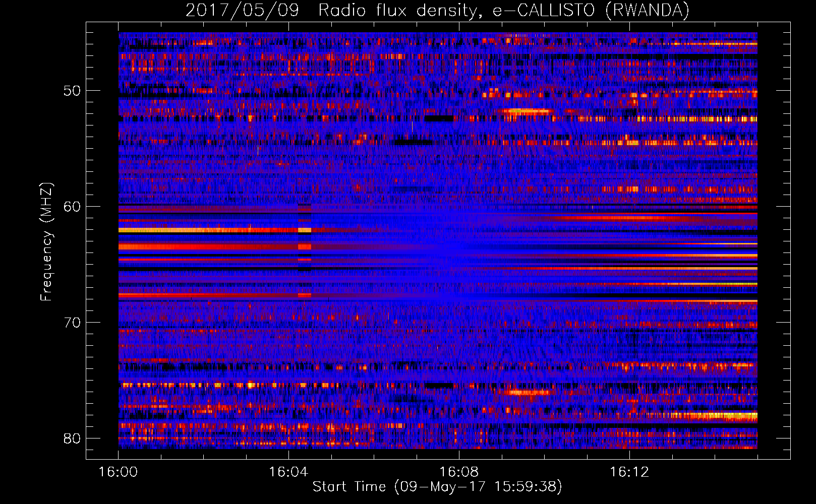Click the 70 frequency tick label

click(x=72, y=323)
